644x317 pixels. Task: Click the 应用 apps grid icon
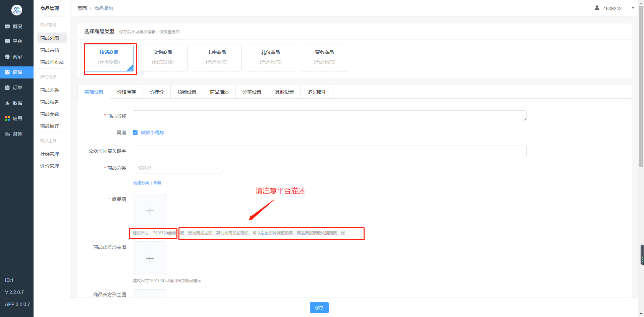coord(7,118)
